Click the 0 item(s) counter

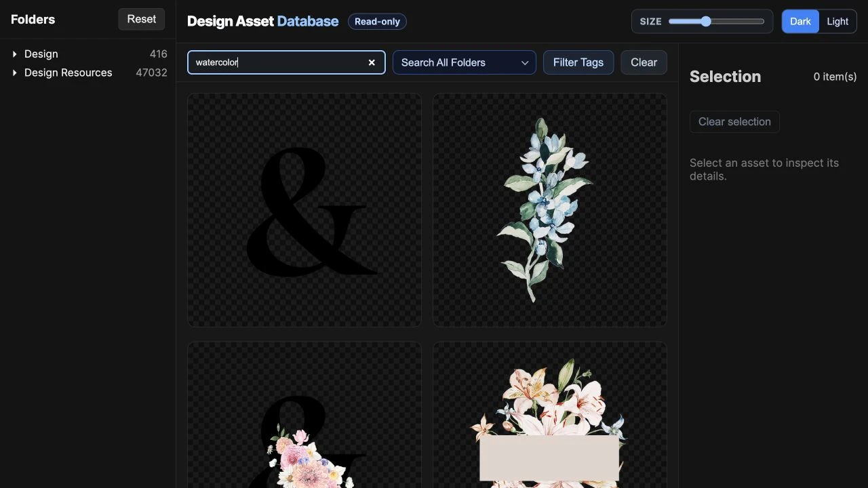pyautogui.click(x=835, y=77)
